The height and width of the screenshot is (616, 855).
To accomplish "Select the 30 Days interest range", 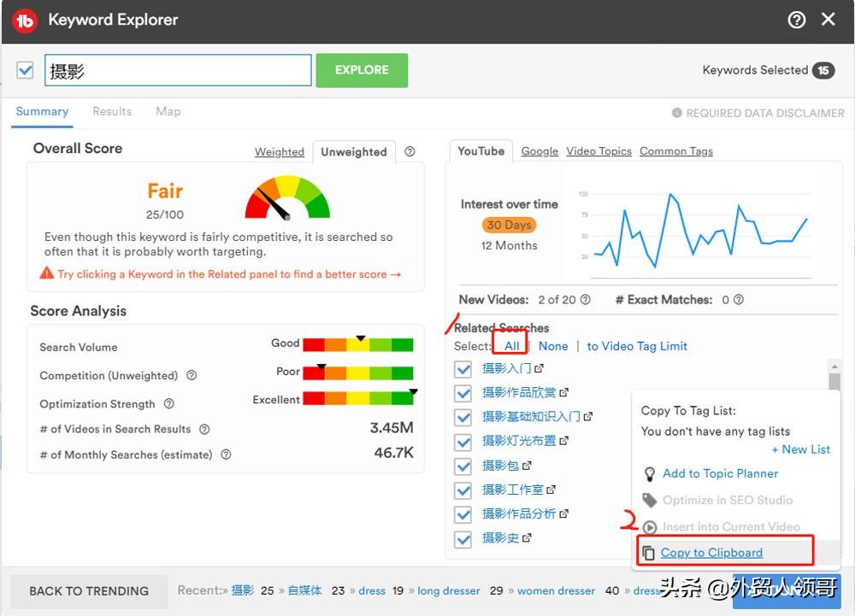I will [x=509, y=225].
